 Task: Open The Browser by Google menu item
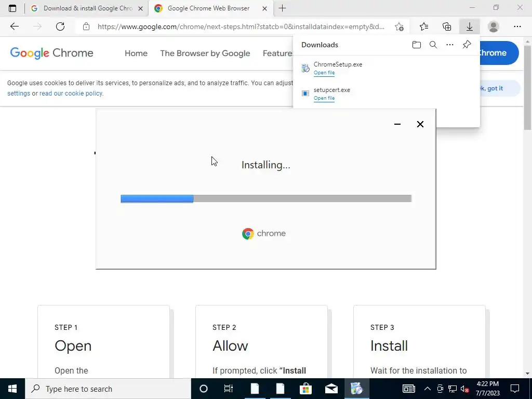point(205,54)
